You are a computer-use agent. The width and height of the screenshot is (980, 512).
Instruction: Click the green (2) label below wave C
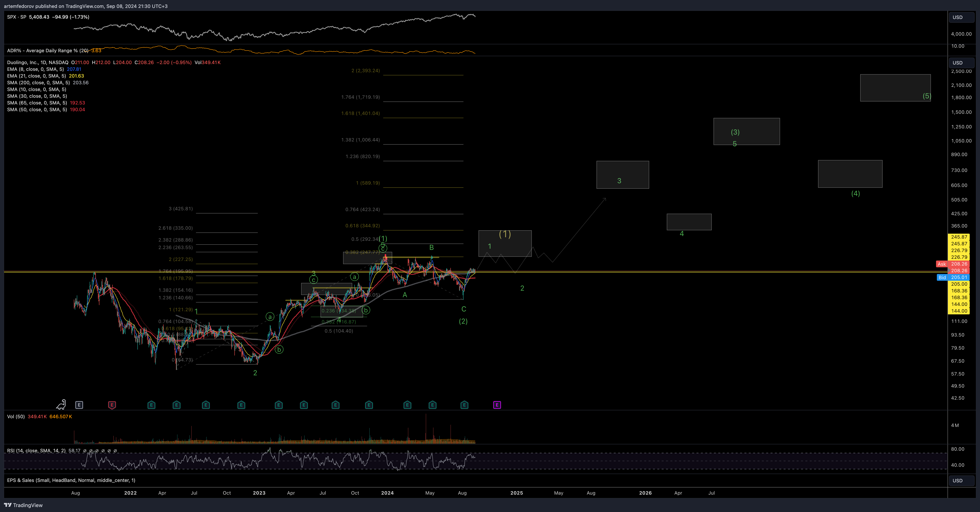click(x=463, y=321)
